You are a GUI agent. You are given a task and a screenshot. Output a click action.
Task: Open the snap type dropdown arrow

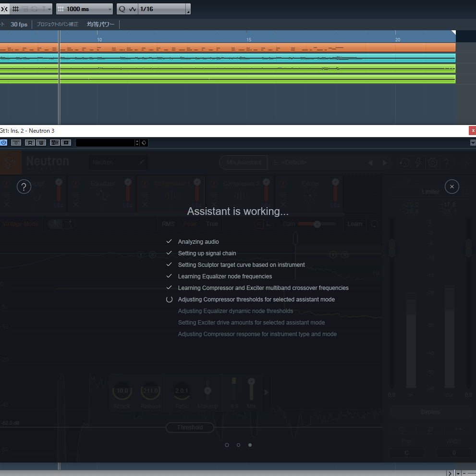click(49, 10)
